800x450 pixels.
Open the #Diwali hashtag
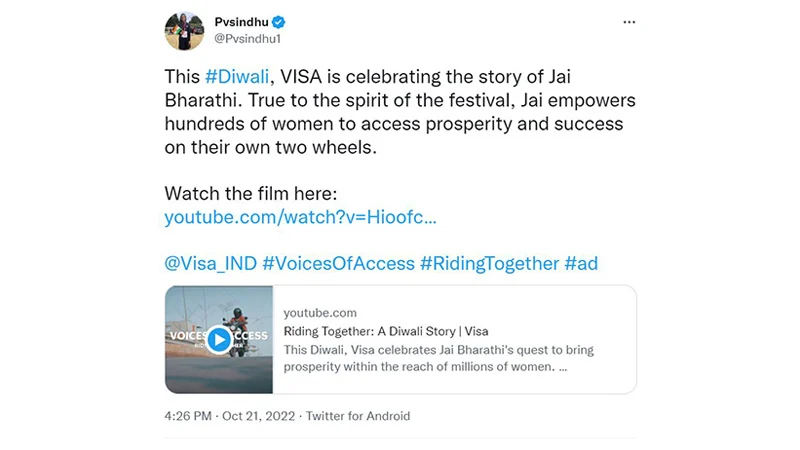tap(238, 77)
